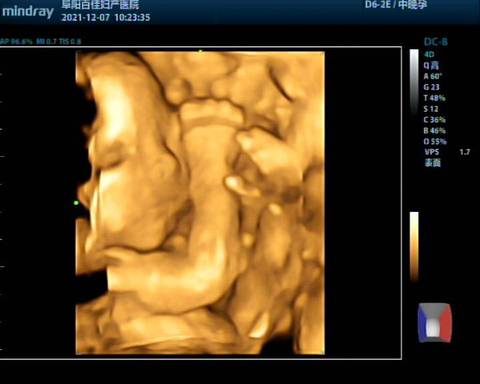Click the mindray logo

(x=28, y=12)
